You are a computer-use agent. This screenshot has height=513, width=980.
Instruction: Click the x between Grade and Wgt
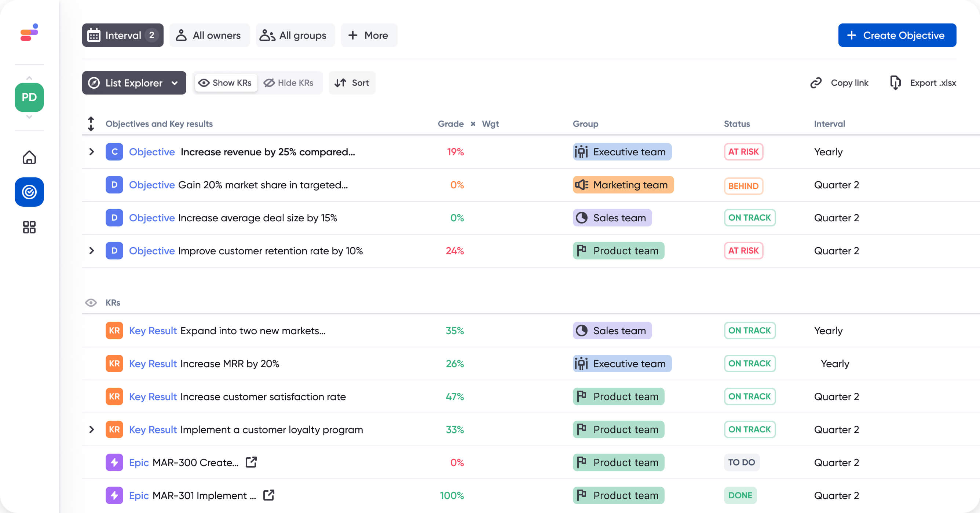point(473,124)
